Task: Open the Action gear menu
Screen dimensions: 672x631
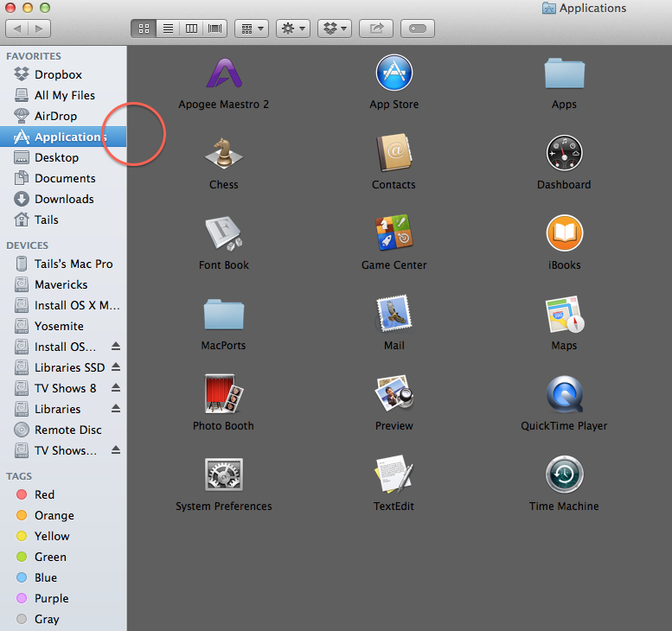Action: [293, 29]
